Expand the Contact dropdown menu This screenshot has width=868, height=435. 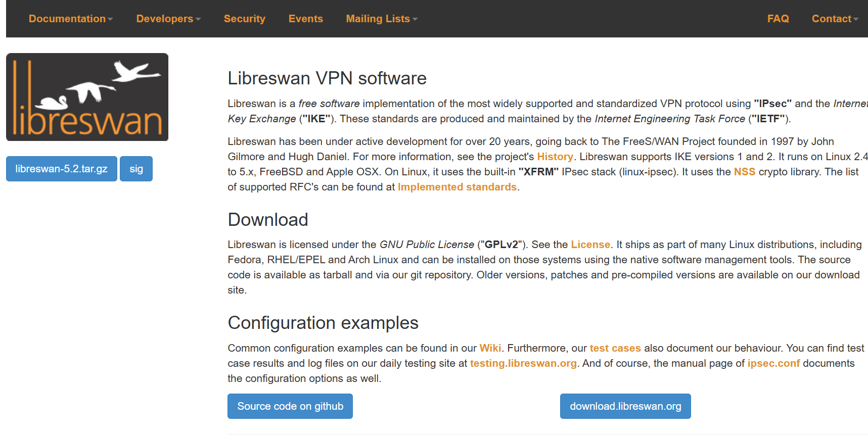tap(835, 19)
